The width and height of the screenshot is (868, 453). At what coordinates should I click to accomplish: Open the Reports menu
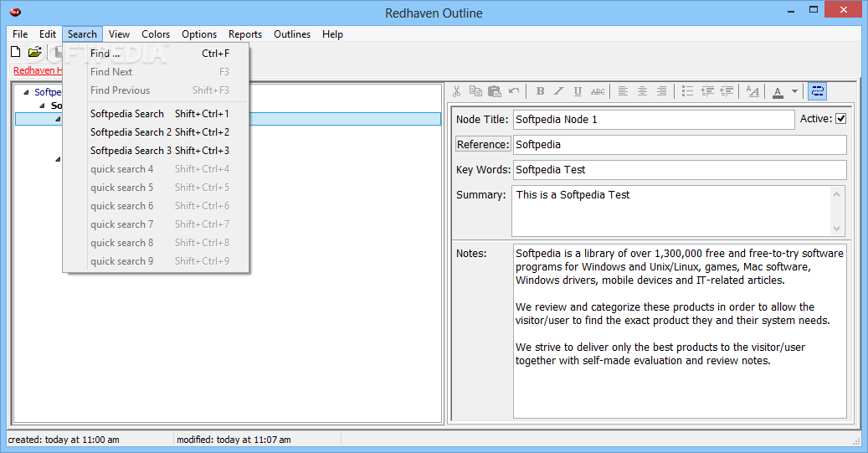(245, 33)
